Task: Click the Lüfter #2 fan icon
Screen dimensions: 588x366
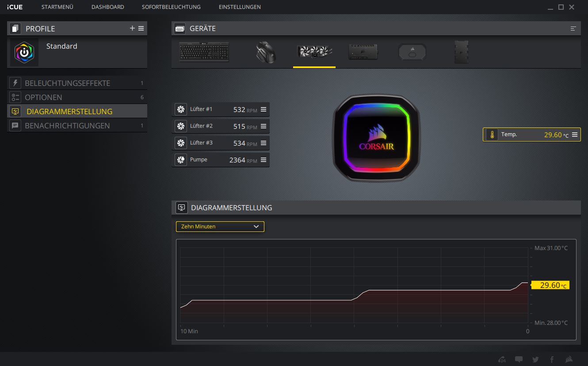Action: pos(180,126)
